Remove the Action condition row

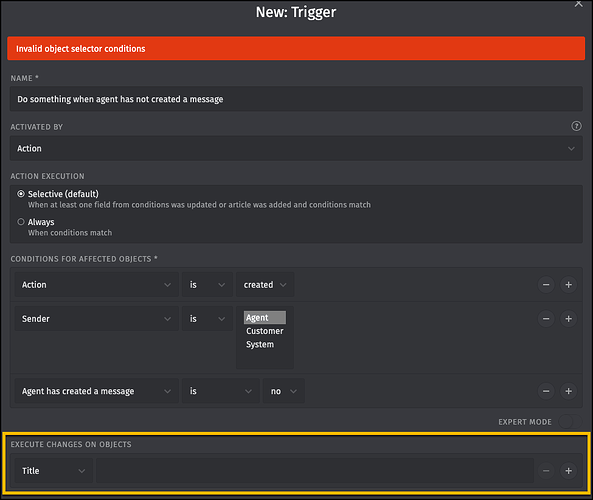[x=546, y=284]
